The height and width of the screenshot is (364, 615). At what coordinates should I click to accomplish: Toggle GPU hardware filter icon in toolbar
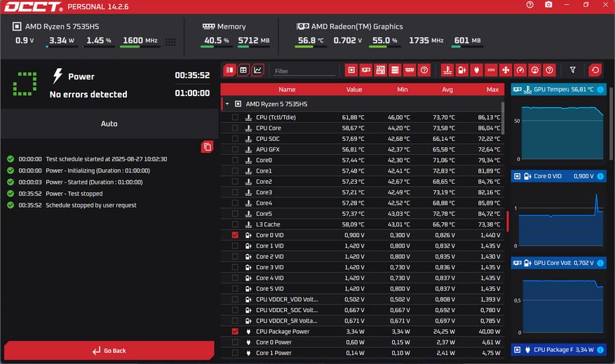[x=366, y=70]
